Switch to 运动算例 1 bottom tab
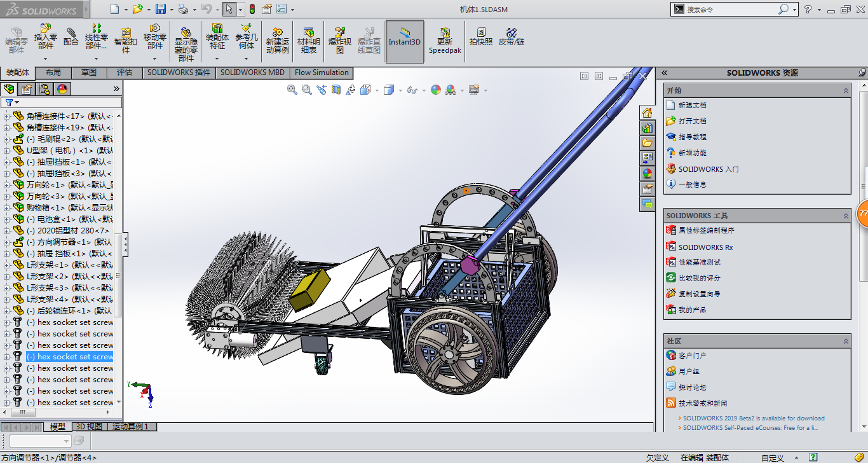The height and width of the screenshot is (463, 868). tap(130, 427)
